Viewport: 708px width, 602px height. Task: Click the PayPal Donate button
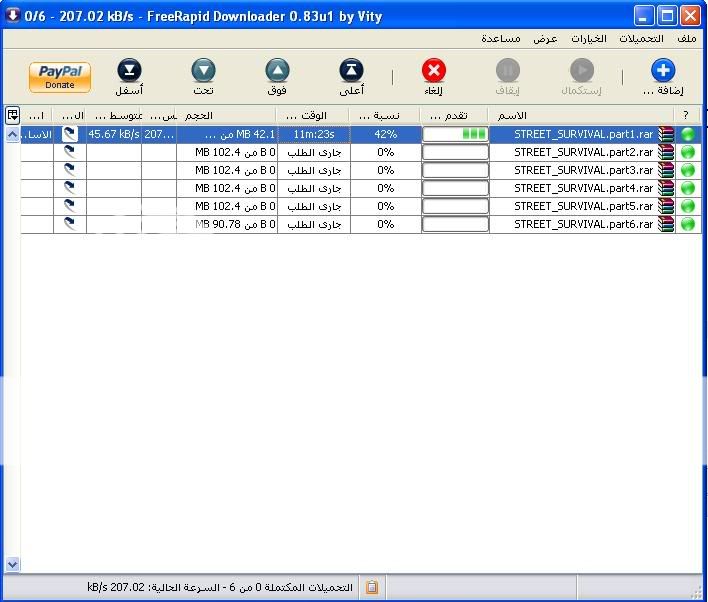(x=60, y=77)
